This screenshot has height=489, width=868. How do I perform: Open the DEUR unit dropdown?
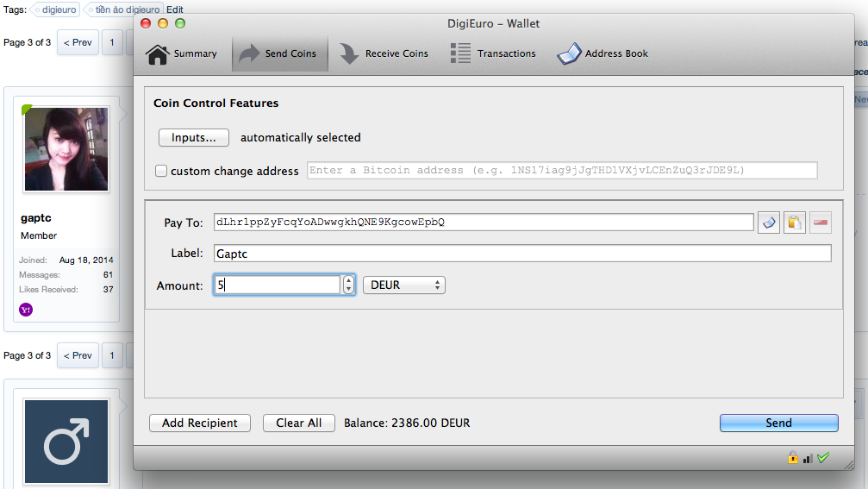(x=404, y=285)
